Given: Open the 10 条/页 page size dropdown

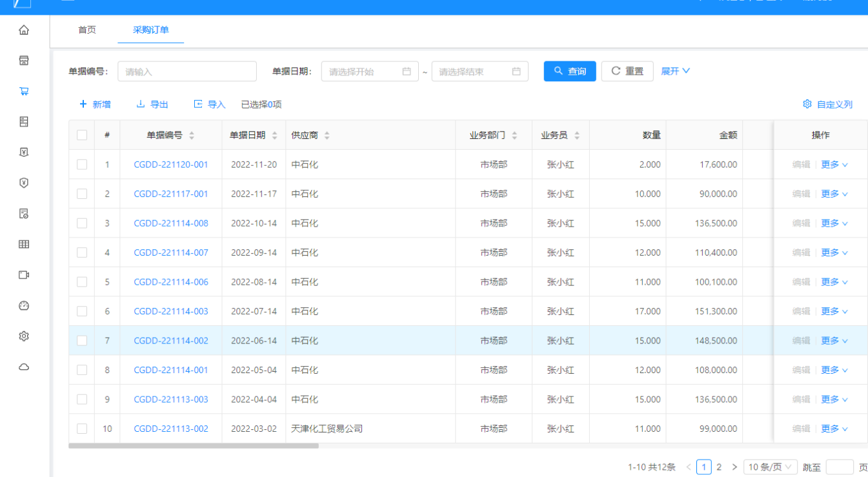Looking at the screenshot, I should point(771,467).
